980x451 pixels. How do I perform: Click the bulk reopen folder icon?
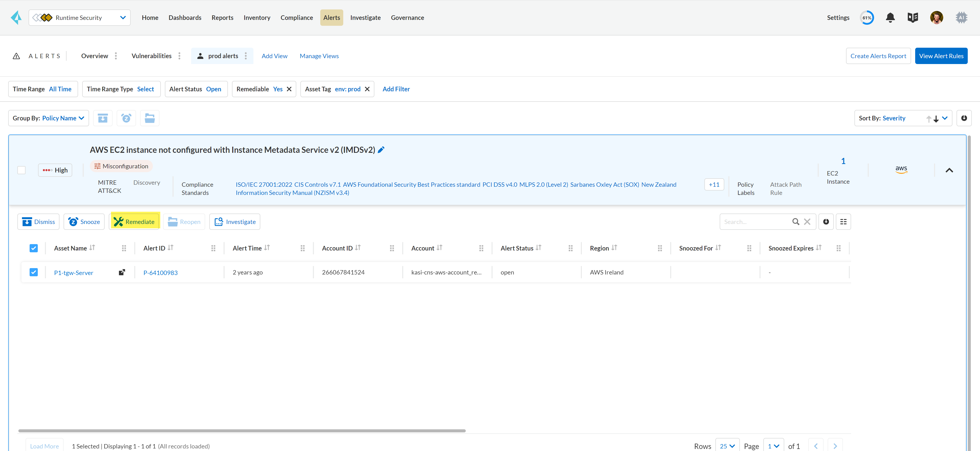pos(150,118)
